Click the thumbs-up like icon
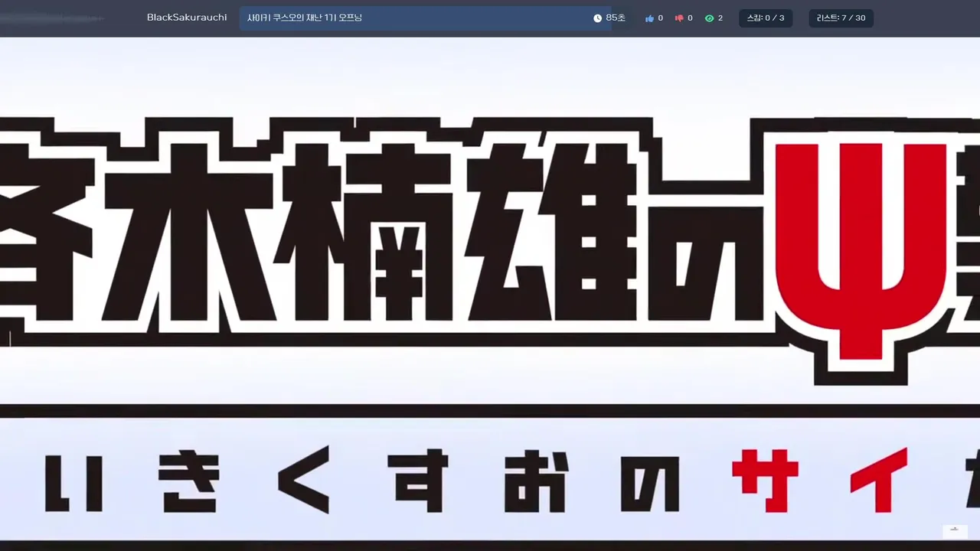This screenshot has width=980, height=551. pos(649,18)
